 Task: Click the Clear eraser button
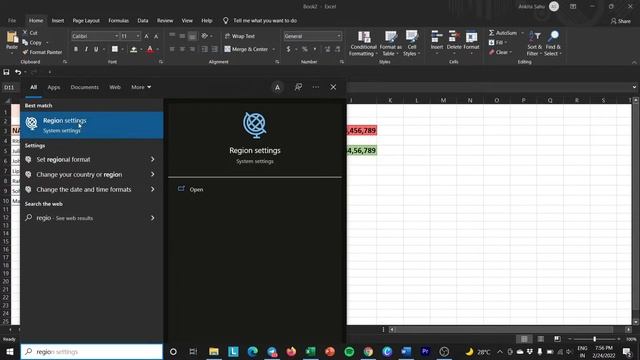click(499, 52)
